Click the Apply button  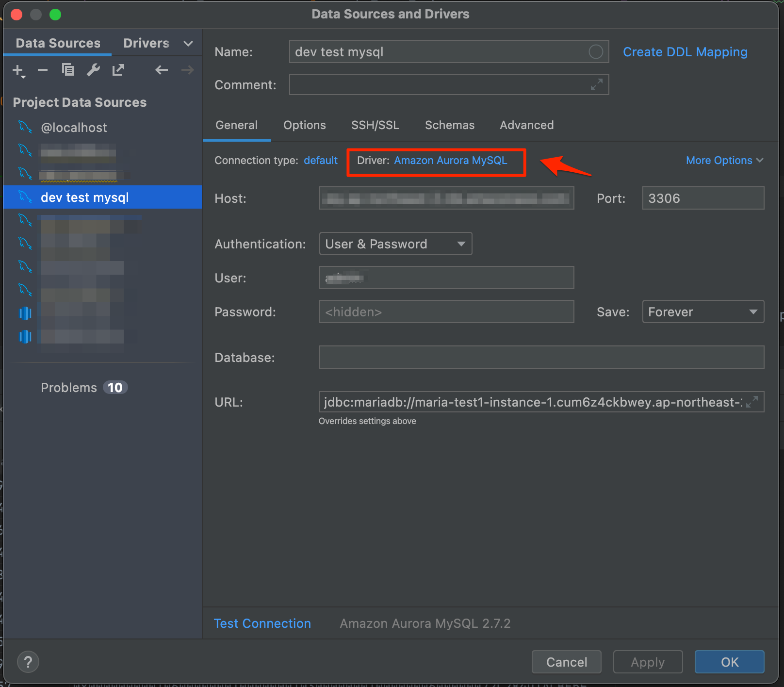tap(648, 662)
